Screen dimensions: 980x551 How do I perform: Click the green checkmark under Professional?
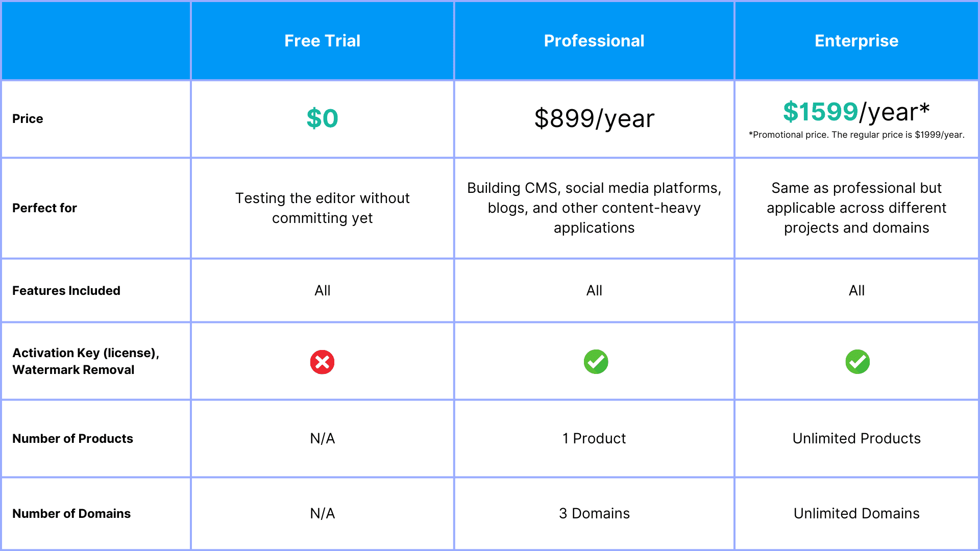[x=596, y=362]
